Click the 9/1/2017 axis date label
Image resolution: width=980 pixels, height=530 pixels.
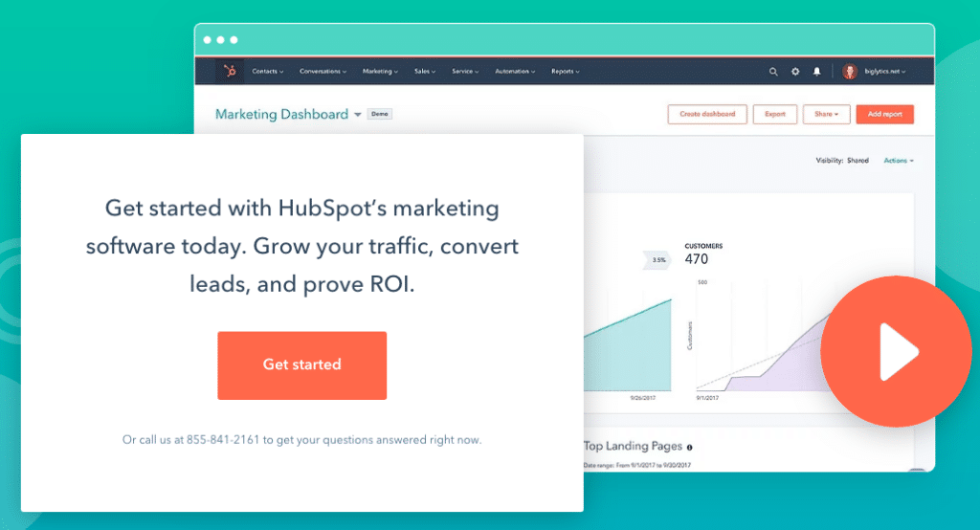click(x=707, y=398)
